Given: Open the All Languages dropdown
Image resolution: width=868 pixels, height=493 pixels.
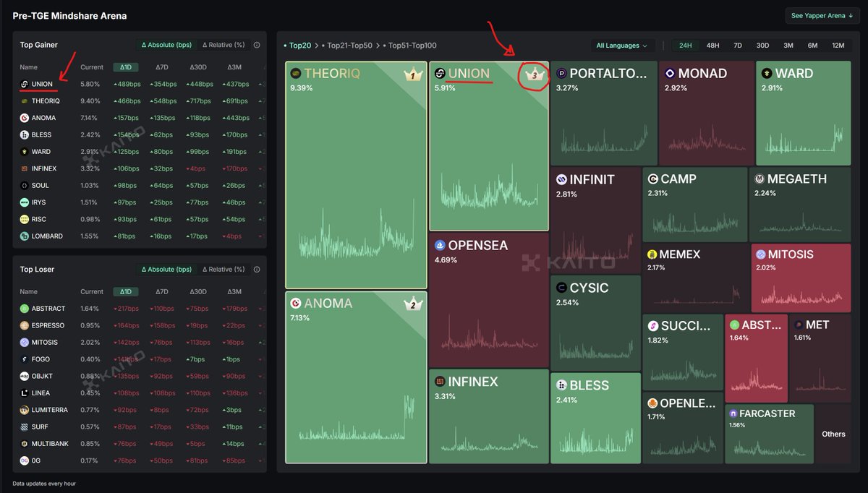Looking at the screenshot, I should click(x=623, y=46).
